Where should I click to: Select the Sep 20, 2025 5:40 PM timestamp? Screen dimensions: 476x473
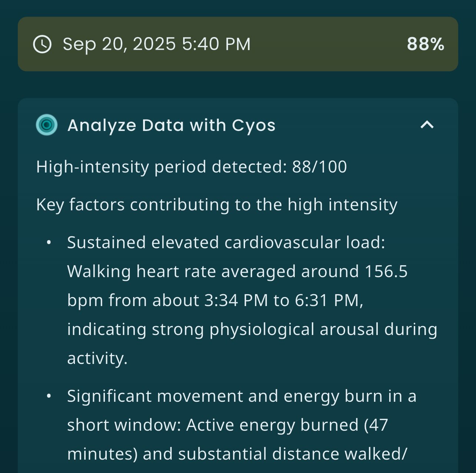156,44
